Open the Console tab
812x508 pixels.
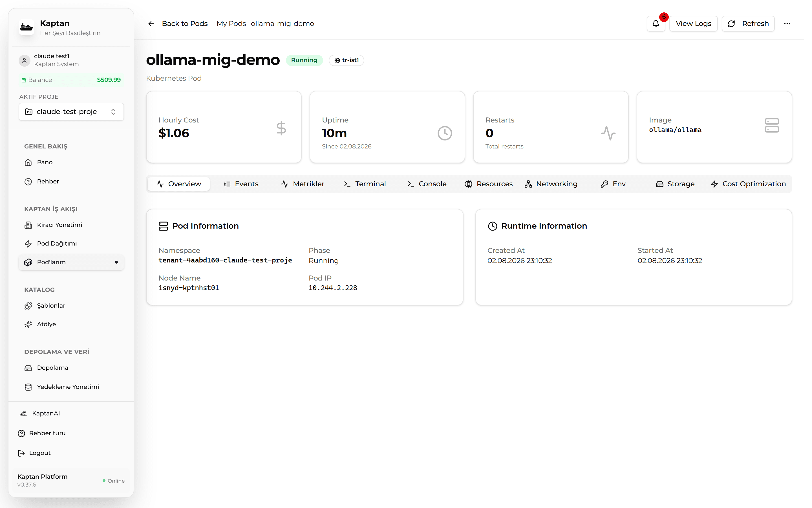pos(427,184)
